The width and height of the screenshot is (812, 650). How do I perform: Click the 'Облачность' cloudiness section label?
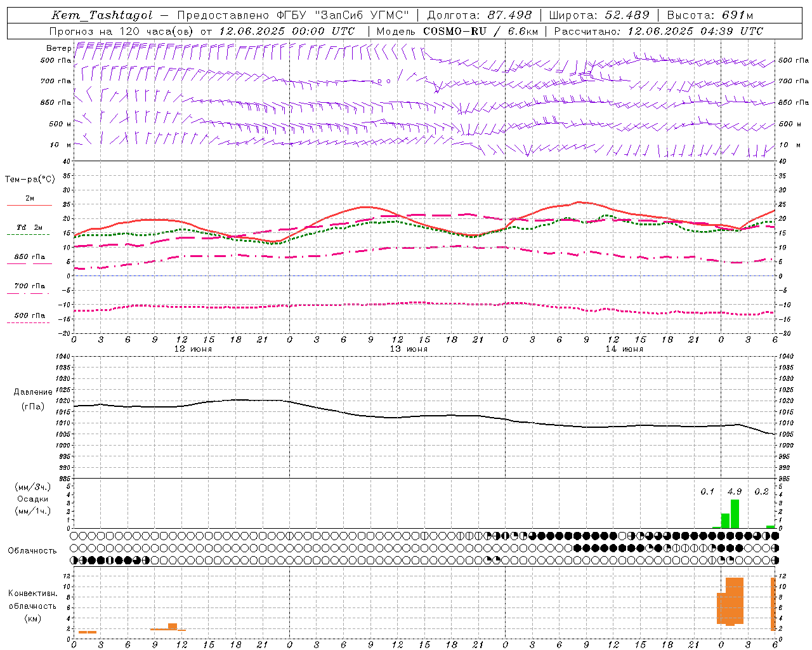tap(32, 550)
